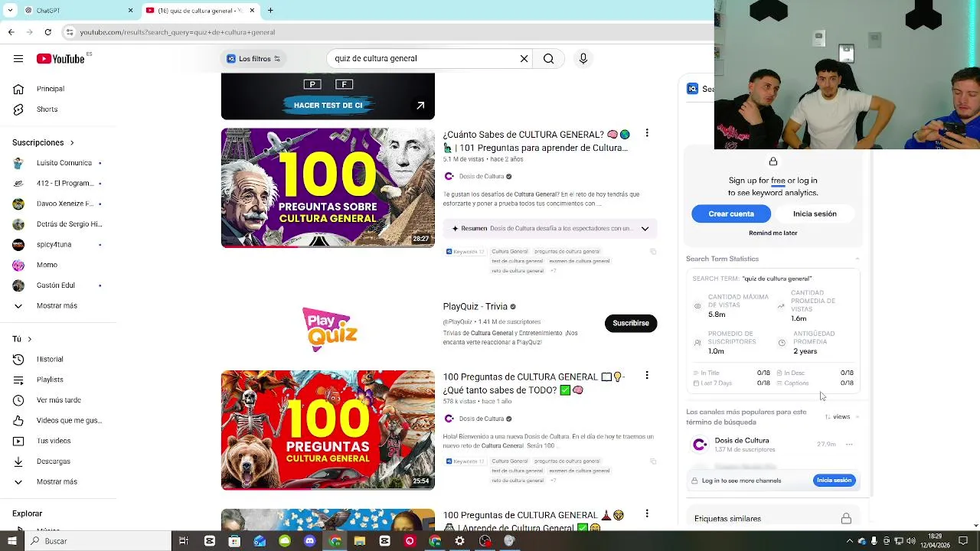Open red 100 PREGUNTAS CULTURA GENERAL thumbnail
This screenshot has height=551, width=980.
[328, 430]
